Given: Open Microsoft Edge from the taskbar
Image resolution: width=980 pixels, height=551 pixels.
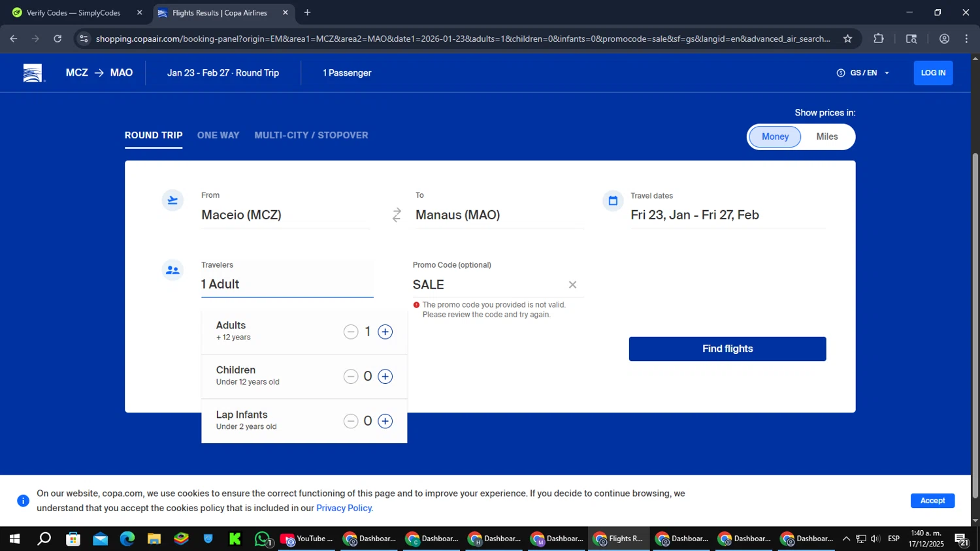Looking at the screenshot, I should (127, 539).
